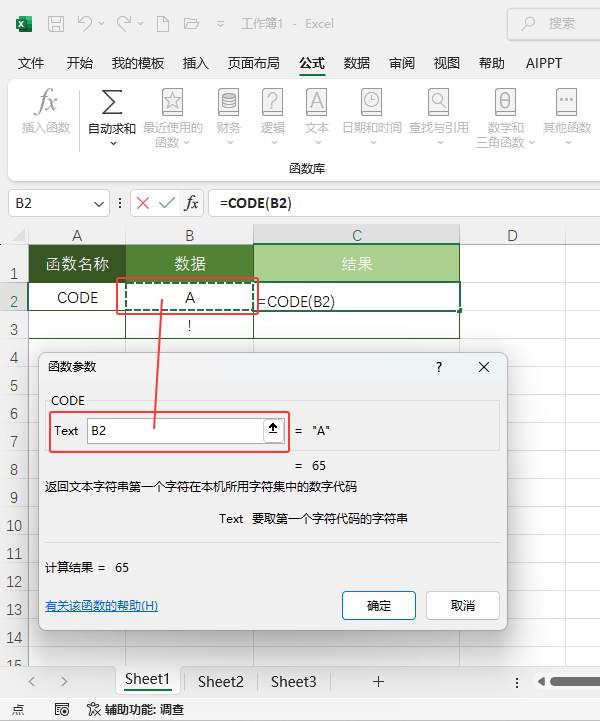
Task: Select the 公式 tab
Action: coord(312,63)
